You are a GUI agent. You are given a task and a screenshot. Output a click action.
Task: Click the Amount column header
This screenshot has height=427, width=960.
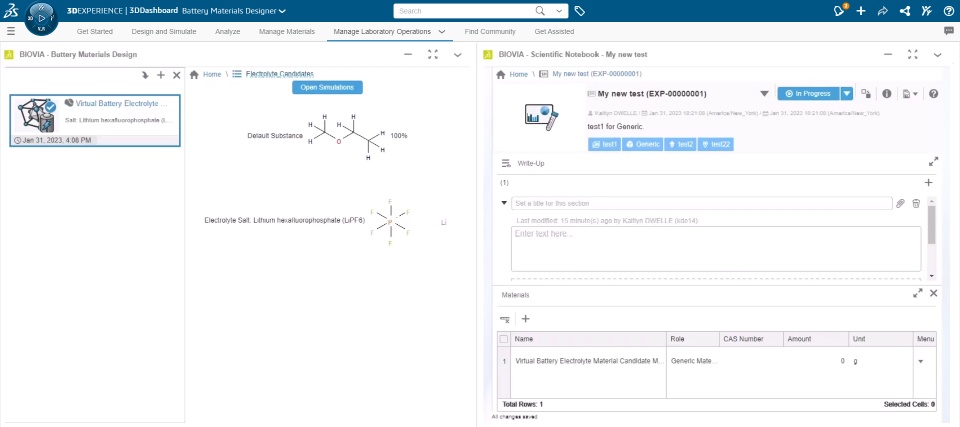tap(816, 339)
